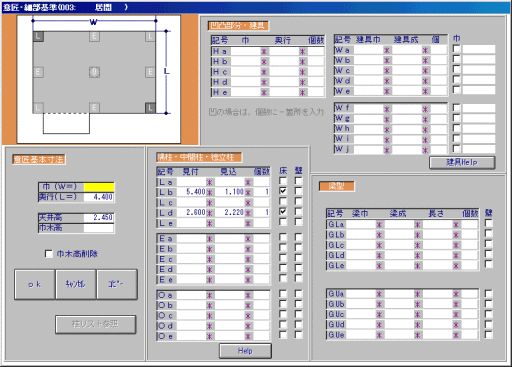Select the bottom-center E marker in diagram

[x=94, y=107]
